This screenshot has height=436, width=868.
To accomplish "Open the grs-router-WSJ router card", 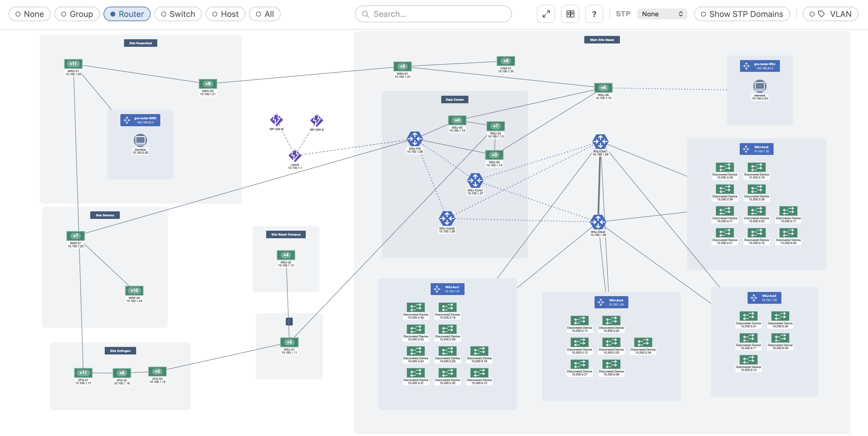I will click(x=759, y=66).
